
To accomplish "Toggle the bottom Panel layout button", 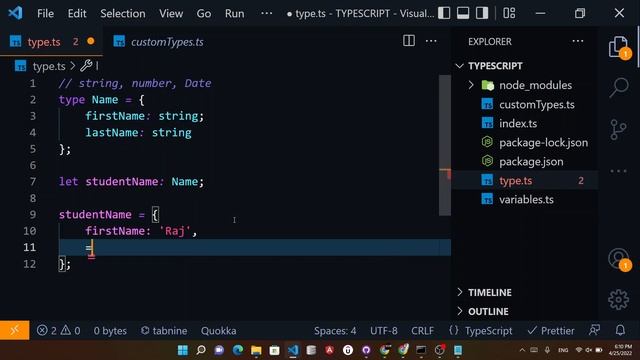I will (x=463, y=13).
